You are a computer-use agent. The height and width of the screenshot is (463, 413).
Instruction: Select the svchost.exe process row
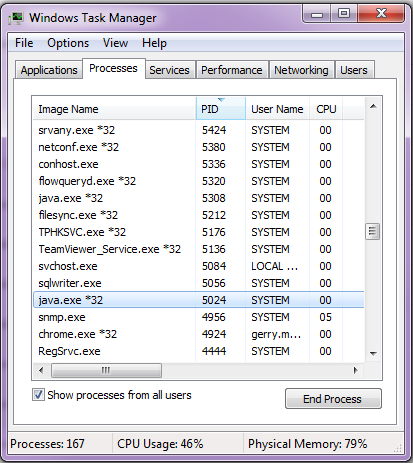(198, 266)
